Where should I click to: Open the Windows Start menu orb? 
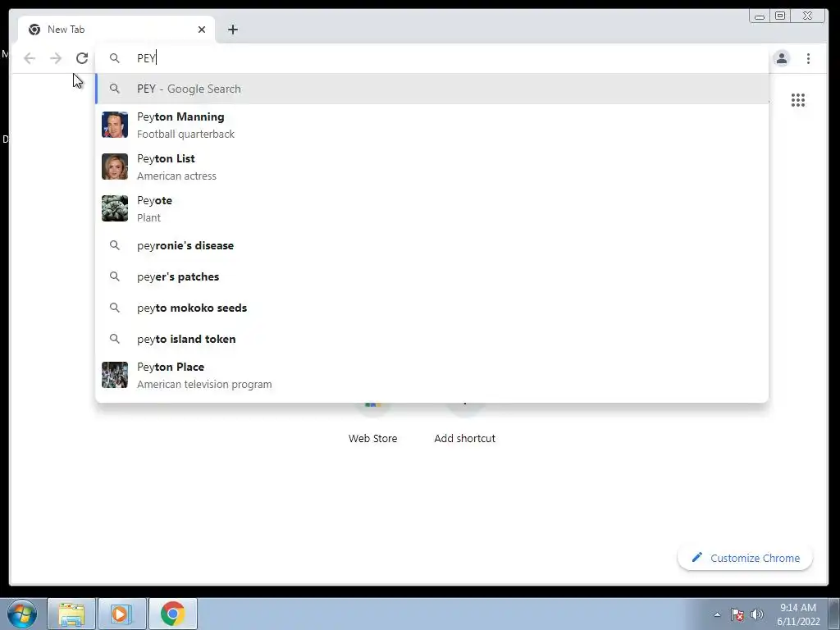(22, 614)
